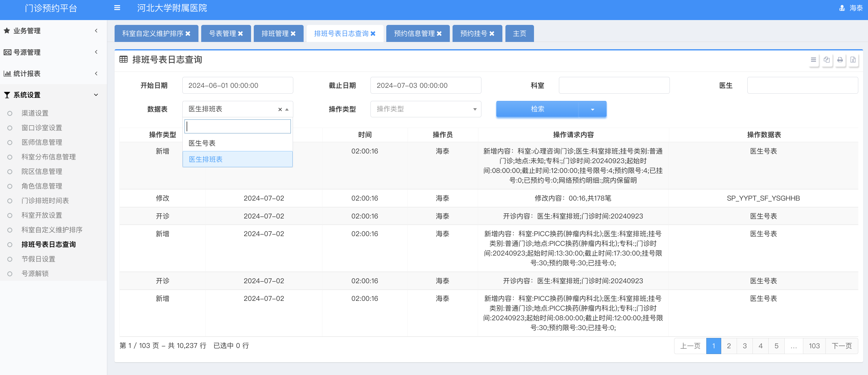Screen dimensions: 868x375
Task: Click the 开始日期 date input field
Action: point(237,86)
